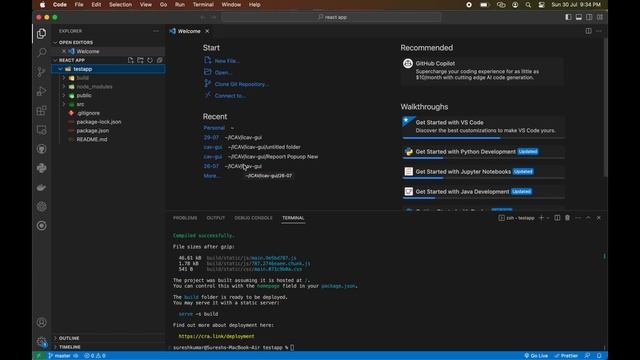
Task: Switch to the Debug Console tab
Action: pos(253,218)
